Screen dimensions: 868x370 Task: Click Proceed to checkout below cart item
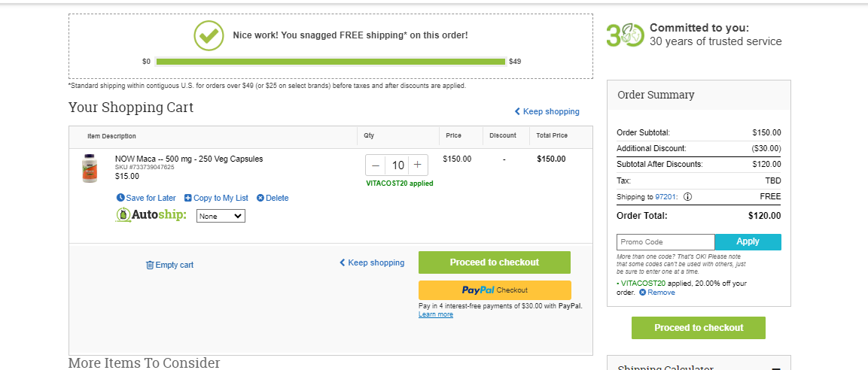(495, 262)
